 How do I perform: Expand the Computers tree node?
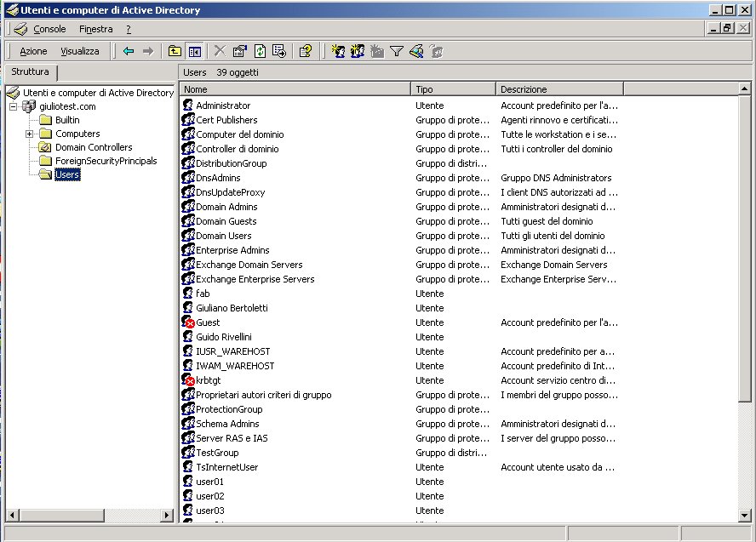(30, 134)
